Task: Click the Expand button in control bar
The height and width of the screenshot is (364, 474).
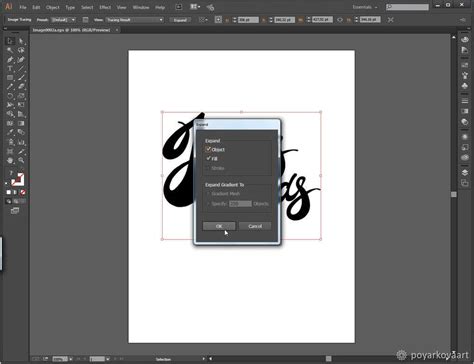Action: pos(180,20)
